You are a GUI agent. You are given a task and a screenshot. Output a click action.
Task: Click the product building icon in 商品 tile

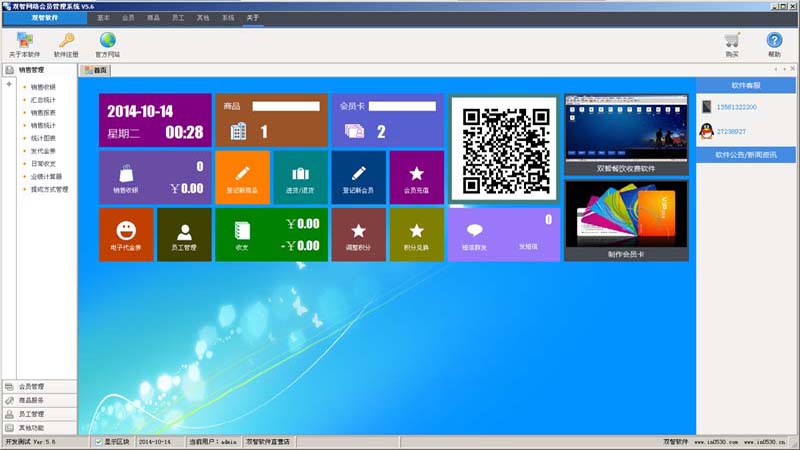click(238, 132)
